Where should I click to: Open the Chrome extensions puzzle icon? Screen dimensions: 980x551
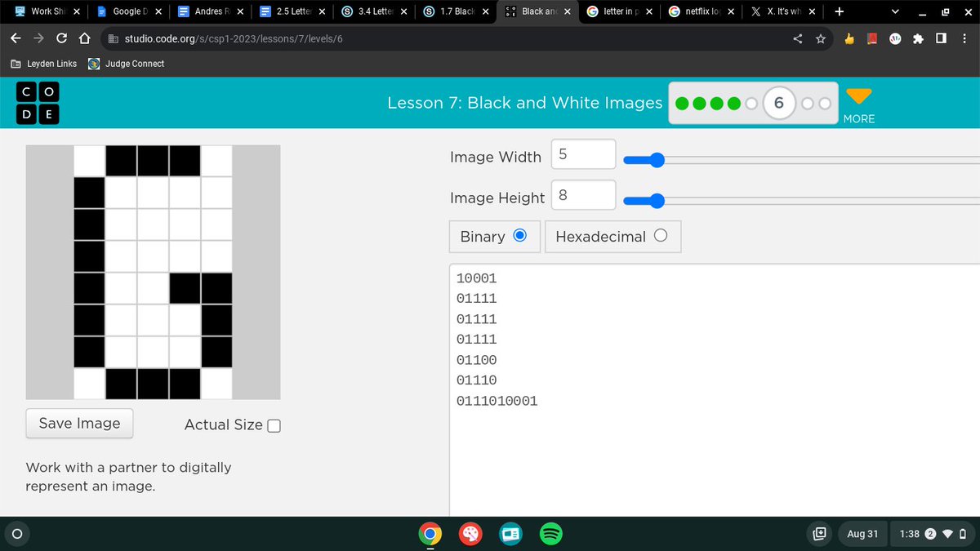[919, 38]
